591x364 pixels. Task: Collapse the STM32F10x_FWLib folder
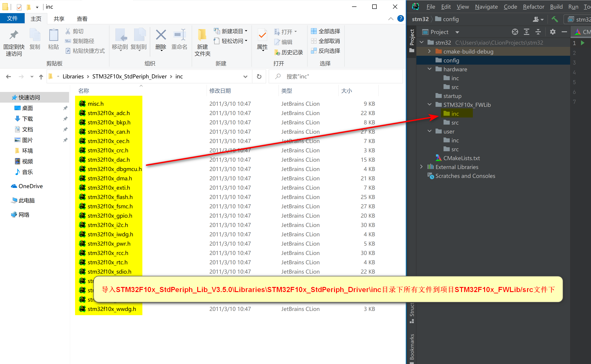429,104
